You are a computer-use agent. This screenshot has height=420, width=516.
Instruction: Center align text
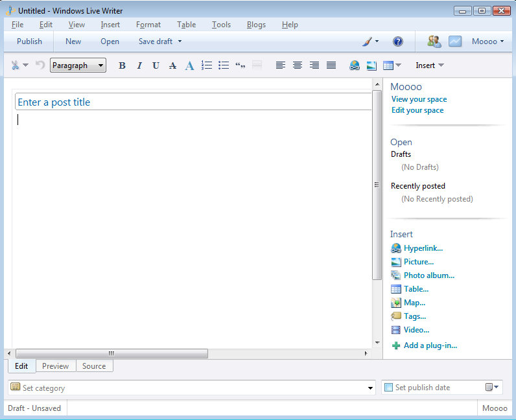click(x=298, y=65)
